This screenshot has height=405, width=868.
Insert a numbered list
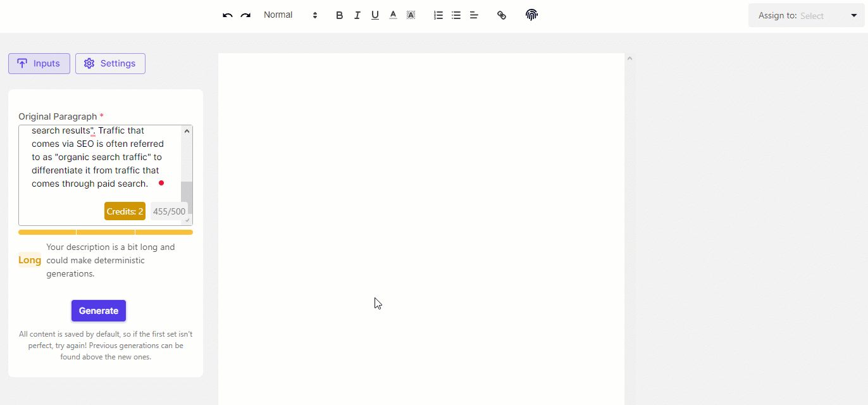coord(438,15)
